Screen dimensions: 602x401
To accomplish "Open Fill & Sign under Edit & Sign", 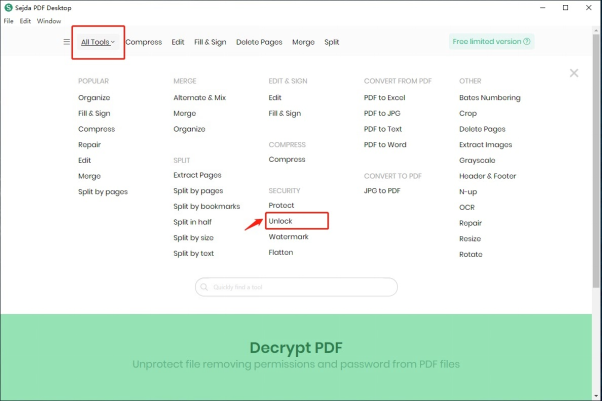I will click(284, 113).
